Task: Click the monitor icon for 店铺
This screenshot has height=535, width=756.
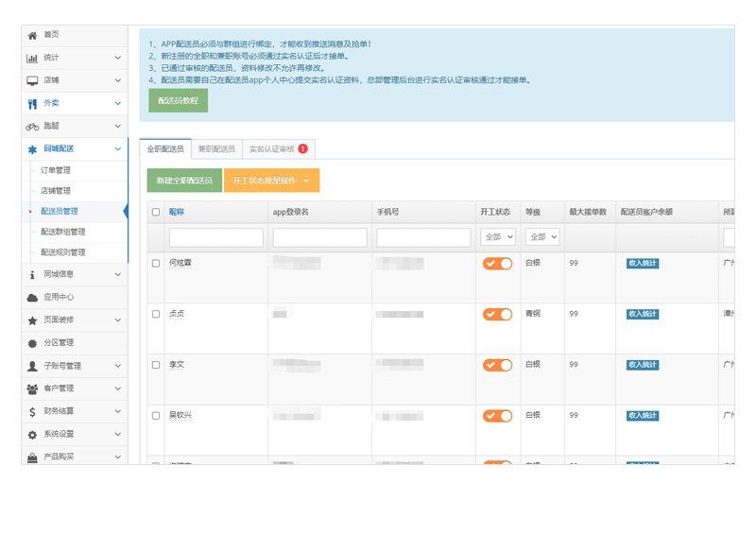Action: pos(32,80)
